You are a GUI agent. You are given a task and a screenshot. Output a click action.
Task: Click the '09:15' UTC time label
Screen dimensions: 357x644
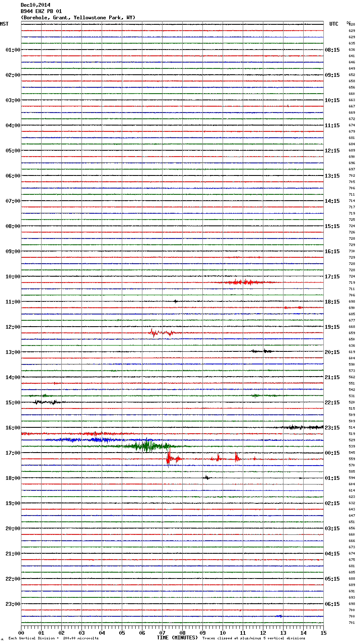pyautogui.click(x=332, y=75)
